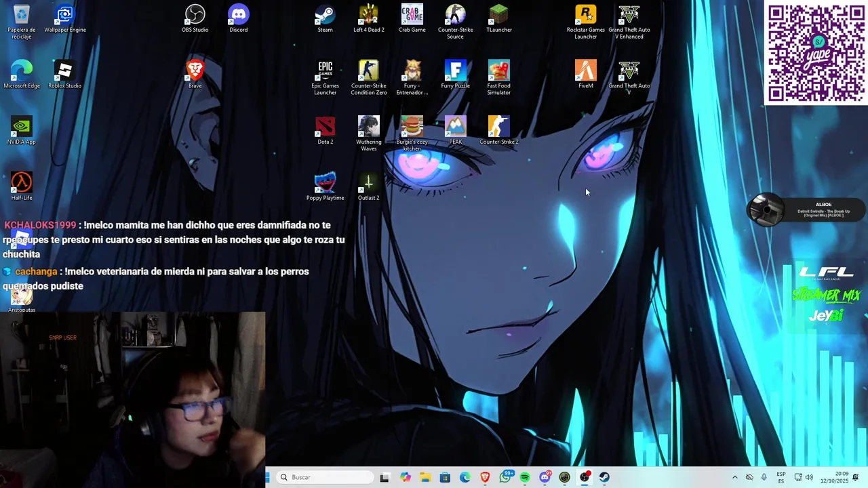
Task: Click the cachanga chat username
Action: [x=36, y=271]
